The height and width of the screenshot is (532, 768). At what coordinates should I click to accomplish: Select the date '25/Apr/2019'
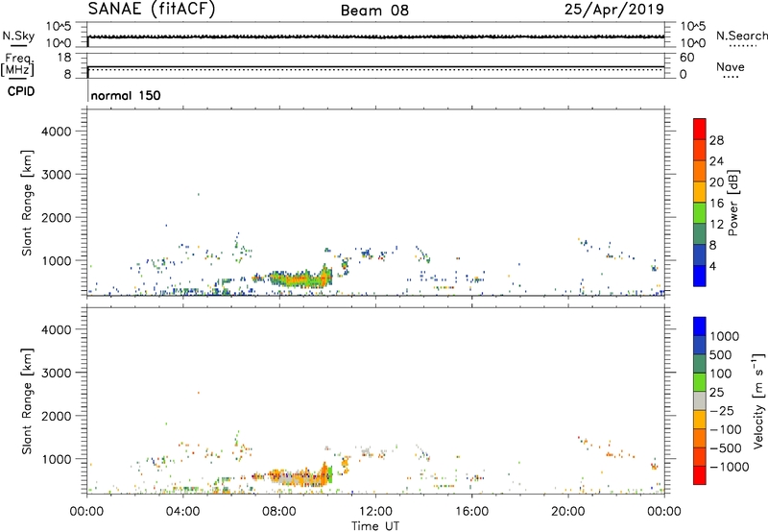pos(614,10)
